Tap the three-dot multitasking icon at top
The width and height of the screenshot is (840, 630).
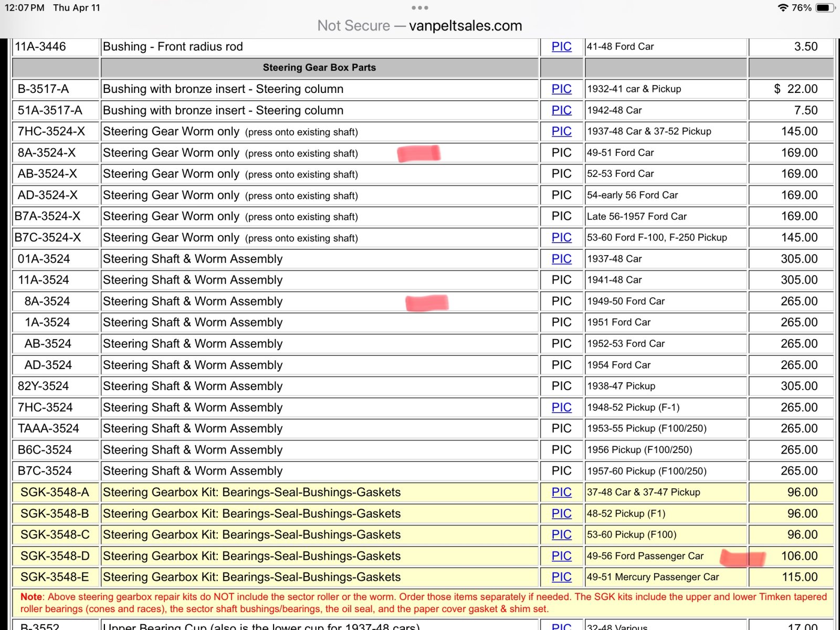coord(420,8)
